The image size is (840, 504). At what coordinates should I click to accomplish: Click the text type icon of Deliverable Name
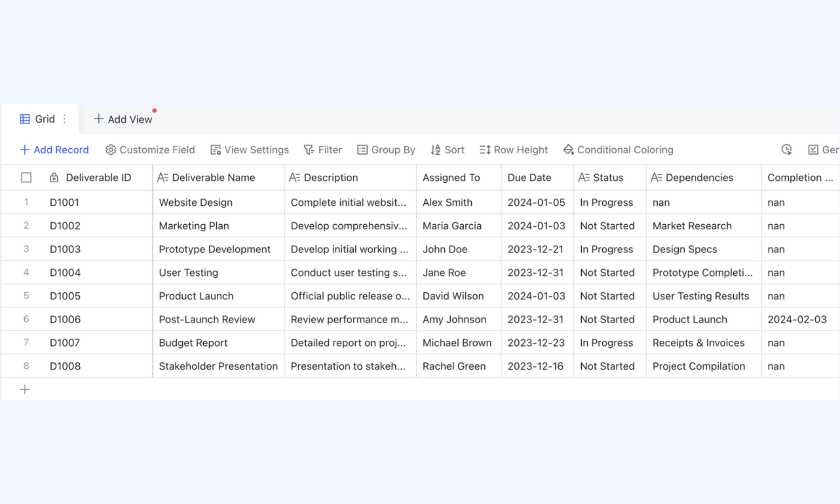[163, 178]
